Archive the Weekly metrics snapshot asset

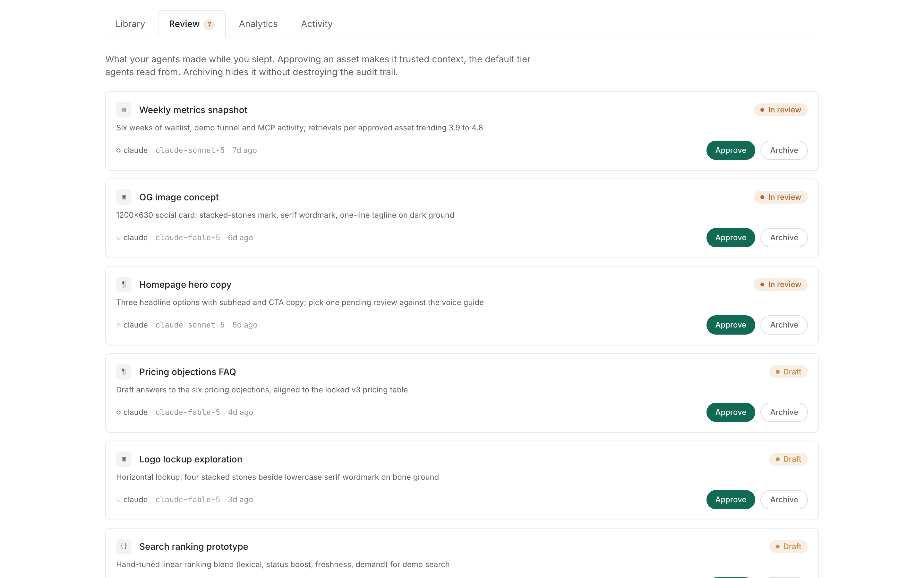click(x=784, y=150)
